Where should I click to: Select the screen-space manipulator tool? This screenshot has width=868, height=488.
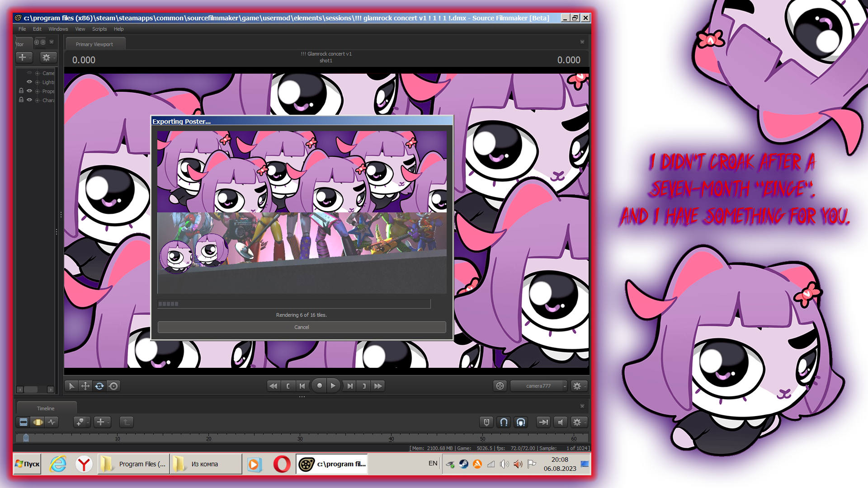113,386
